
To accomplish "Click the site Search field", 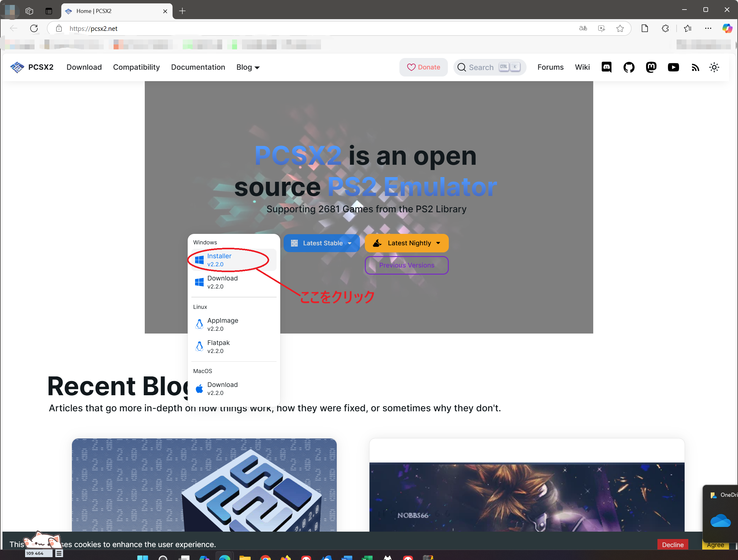I will click(490, 67).
